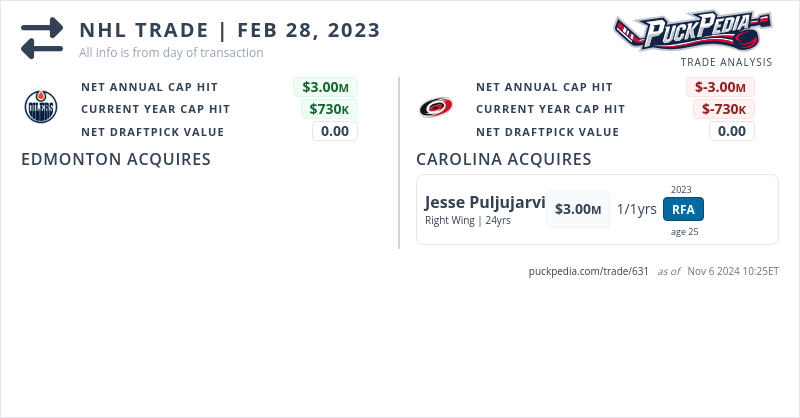The width and height of the screenshot is (800, 418).
Task: Click the Trade Analysis label
Action: 725,62
